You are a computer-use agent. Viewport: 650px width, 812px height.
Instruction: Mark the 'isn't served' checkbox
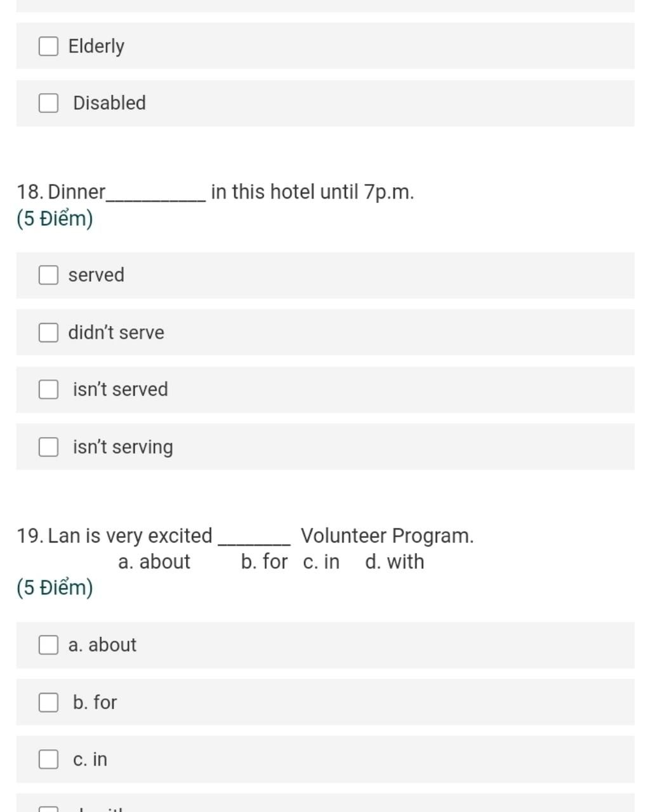click(x=48, y=390)
